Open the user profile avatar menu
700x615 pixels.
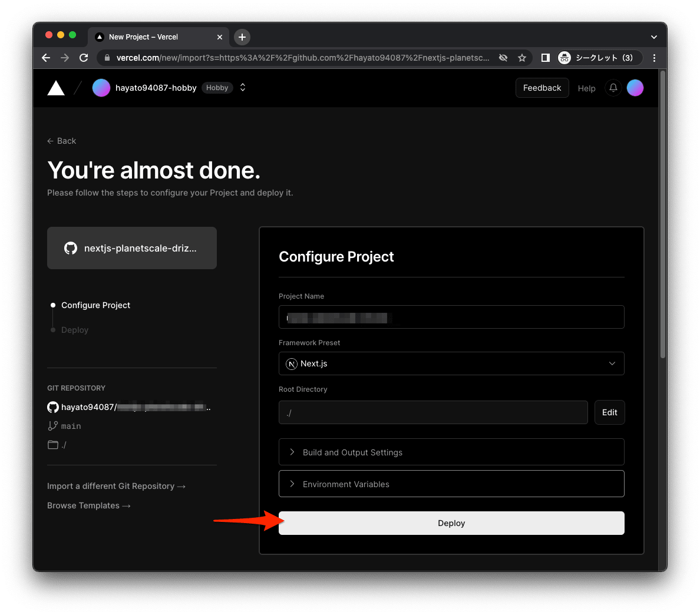click(x=635, y=88)
